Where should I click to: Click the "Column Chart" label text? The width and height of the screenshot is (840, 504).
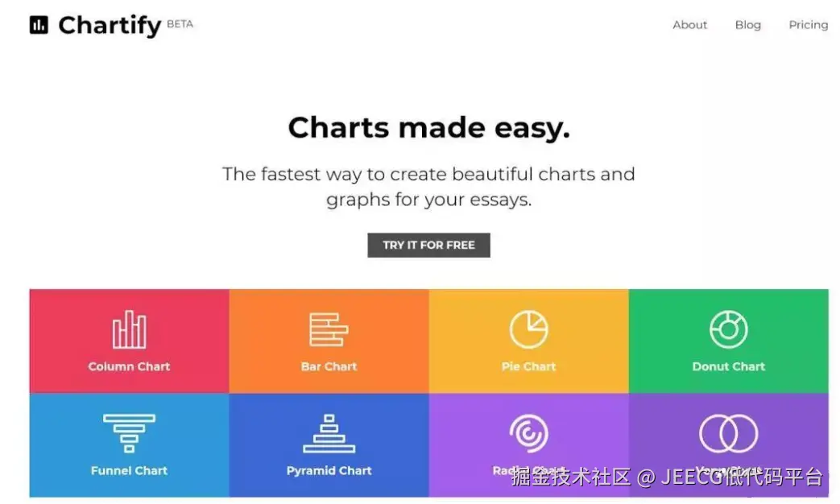(129, 366)
